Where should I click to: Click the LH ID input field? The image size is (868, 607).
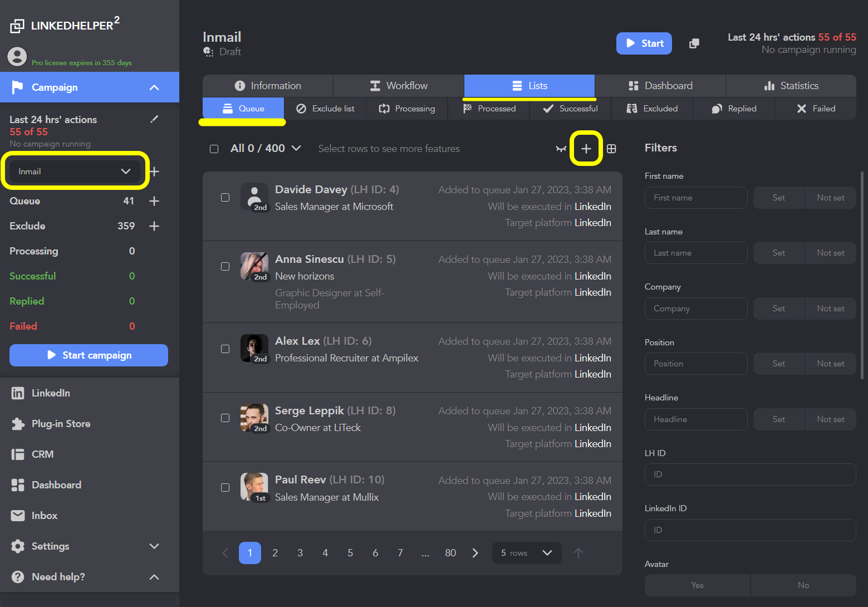click(751, 474)
